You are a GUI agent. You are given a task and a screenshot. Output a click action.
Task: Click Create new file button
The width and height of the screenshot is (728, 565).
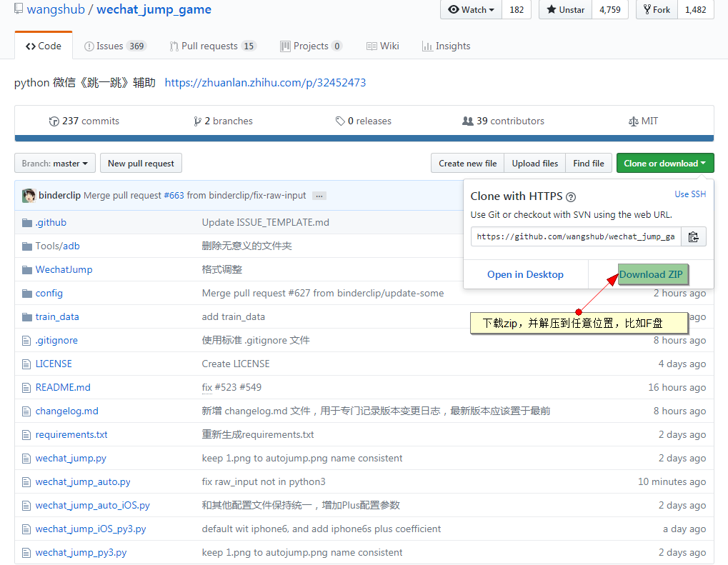pos(467,164)
